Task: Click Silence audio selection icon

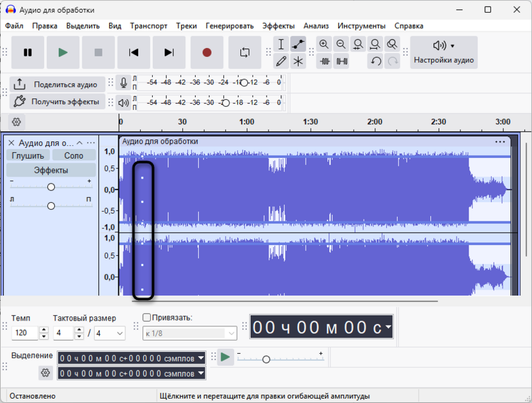Action: click(x=341, y=61)
